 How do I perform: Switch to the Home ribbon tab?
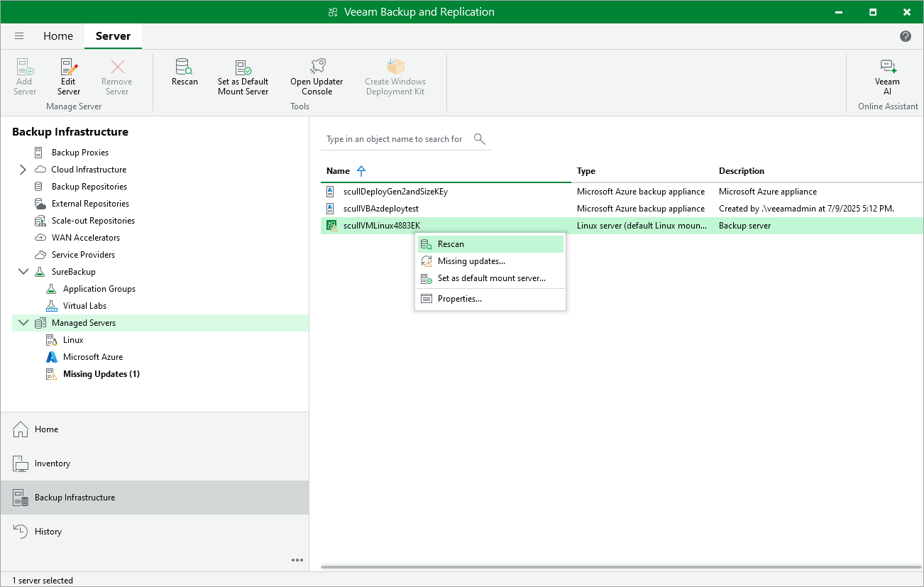point(58,36)
